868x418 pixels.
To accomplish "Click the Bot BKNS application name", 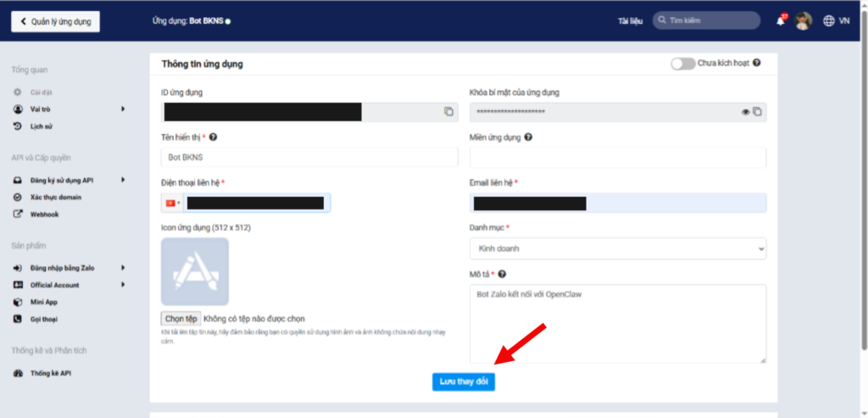I will 207,21.
